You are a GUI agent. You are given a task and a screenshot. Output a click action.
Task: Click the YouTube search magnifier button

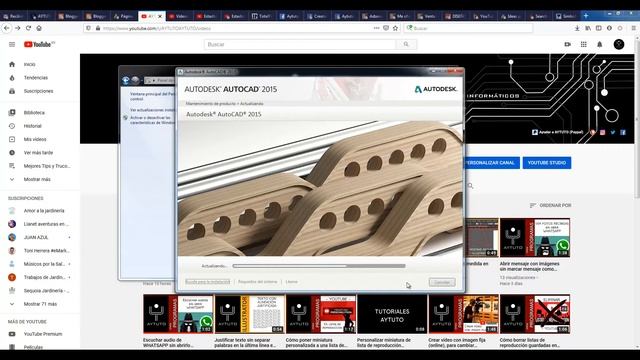coord(406,44)
